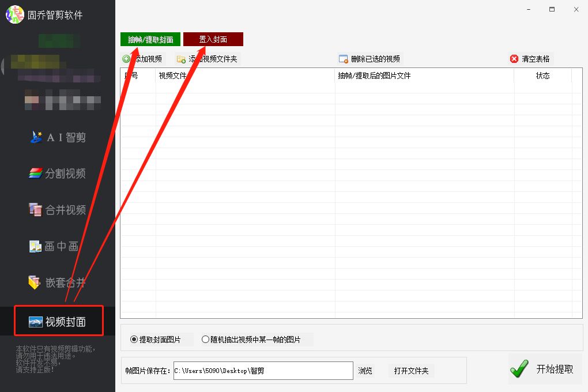Click the 删除已选的视频 icon
The image size is (588, 392).
click(344, 59)
